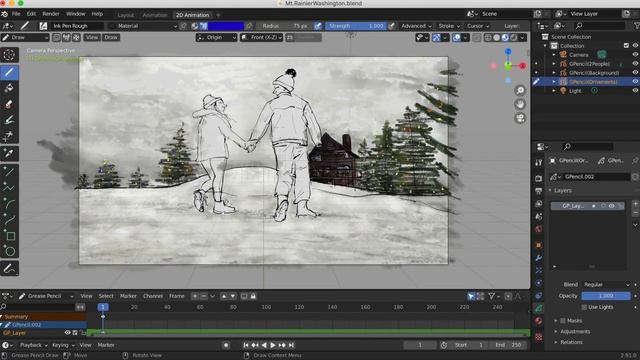
Task: Play the animation forward
Action: tap(273, 345)
